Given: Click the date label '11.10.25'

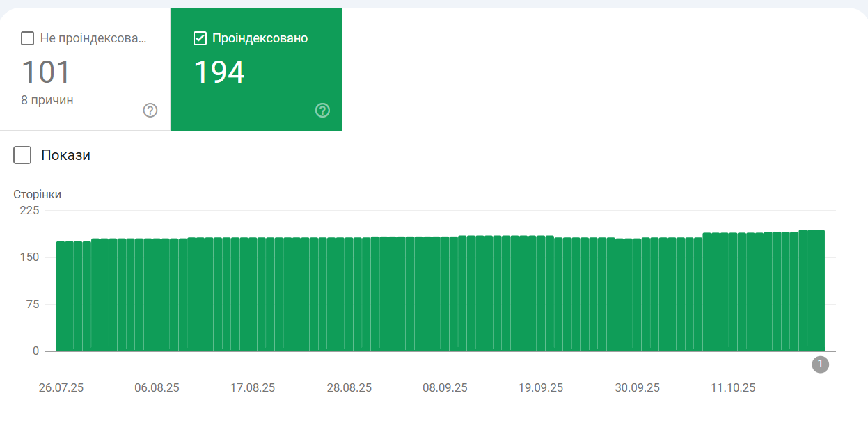Looking at the screenshot, I should click(733, 387).
